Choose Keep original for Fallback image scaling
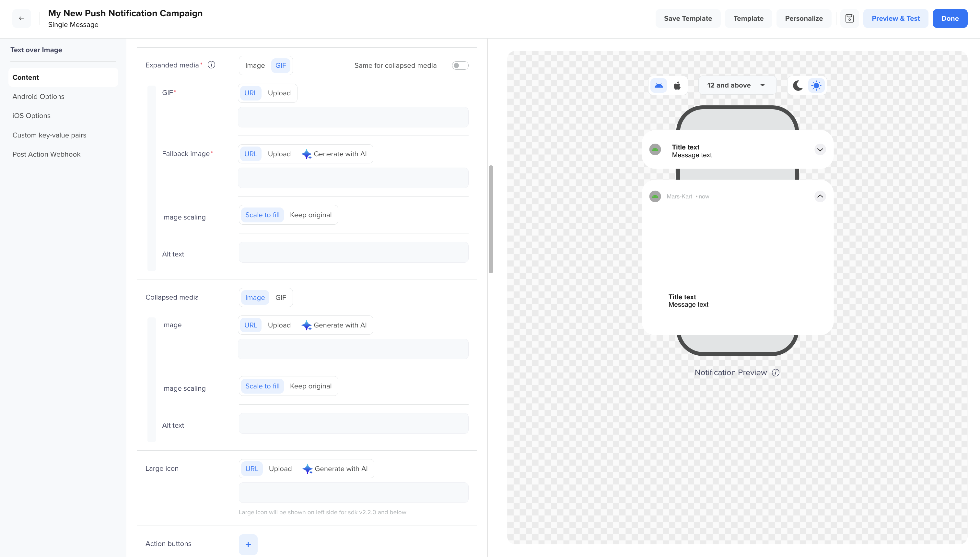This screenshot has width=980, height=557. [x=310, y=215]
